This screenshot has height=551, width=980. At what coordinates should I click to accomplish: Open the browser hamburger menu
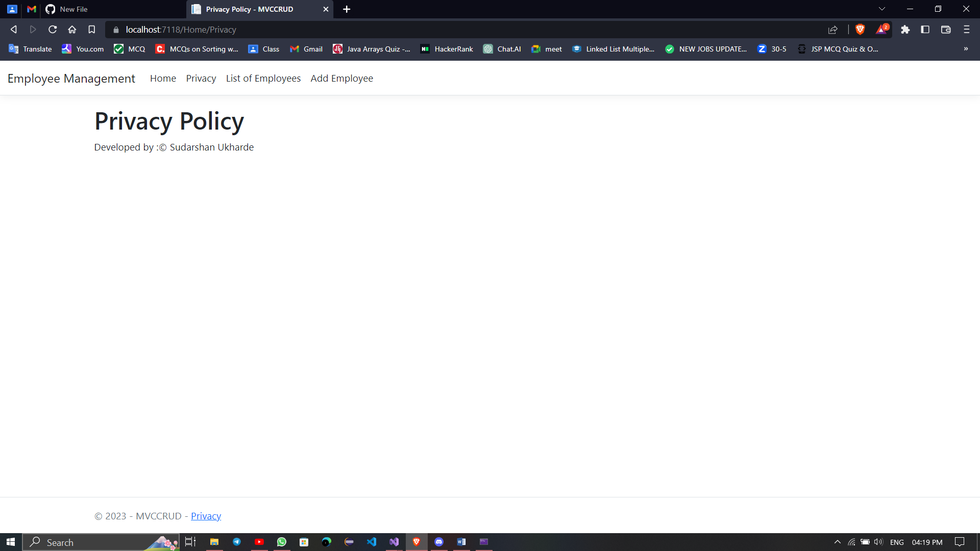[x=966, y=30]
